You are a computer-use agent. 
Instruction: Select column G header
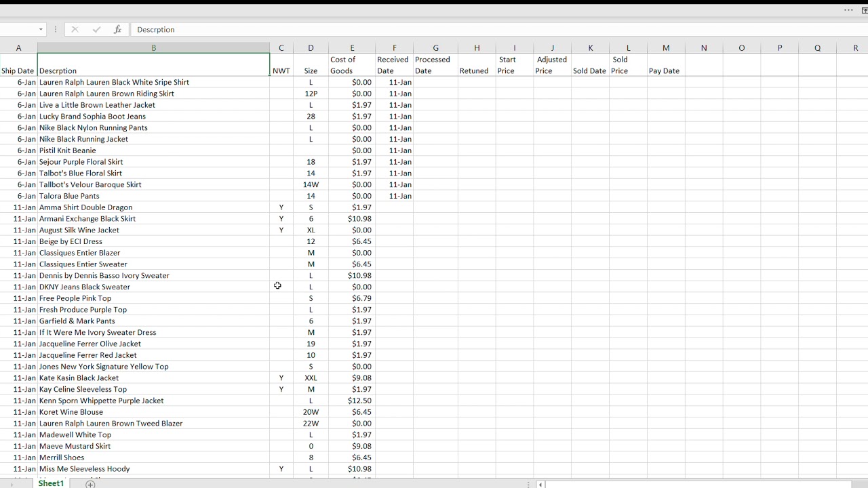click(x=435, y=47)
